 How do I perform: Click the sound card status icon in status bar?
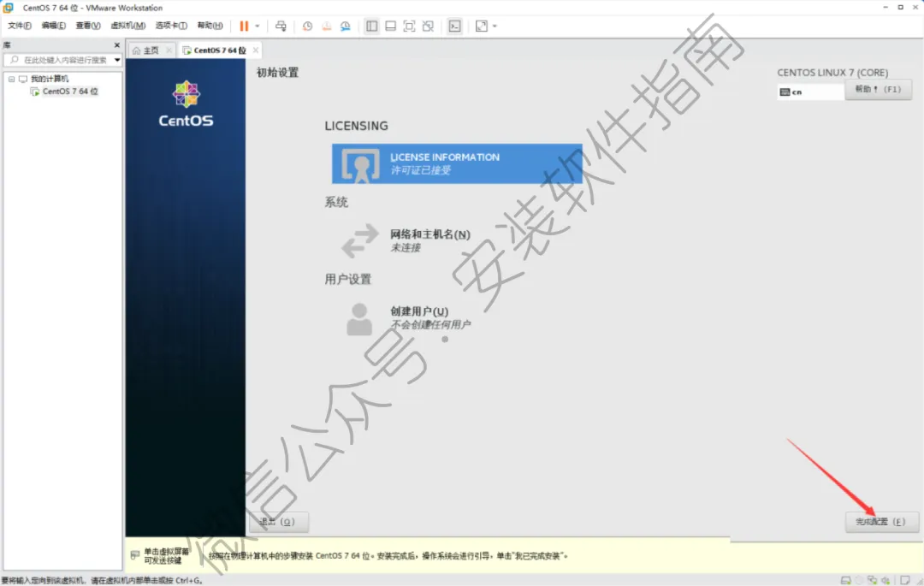click(885, 580)
